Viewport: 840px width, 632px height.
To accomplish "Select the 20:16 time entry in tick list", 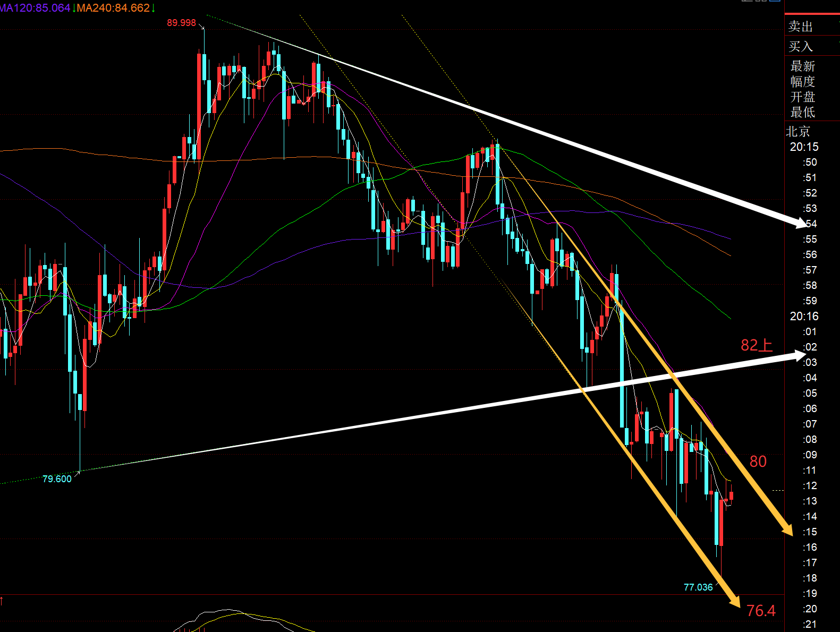I will 804,317.
